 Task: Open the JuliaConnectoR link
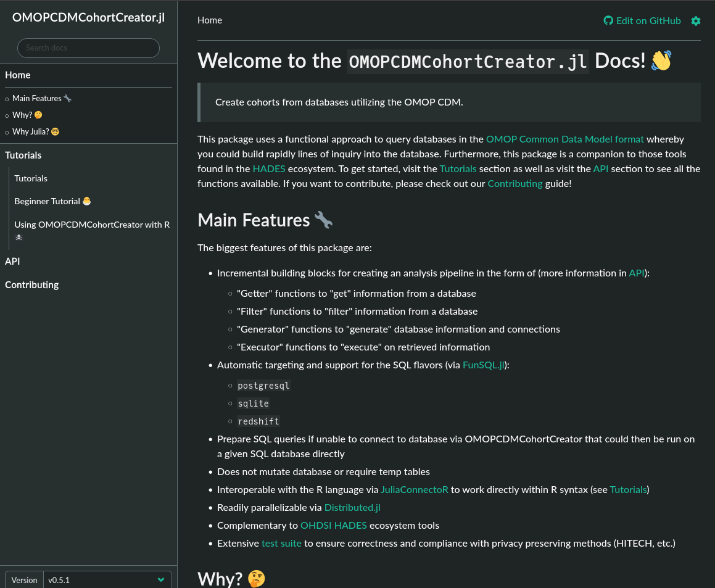414,490
